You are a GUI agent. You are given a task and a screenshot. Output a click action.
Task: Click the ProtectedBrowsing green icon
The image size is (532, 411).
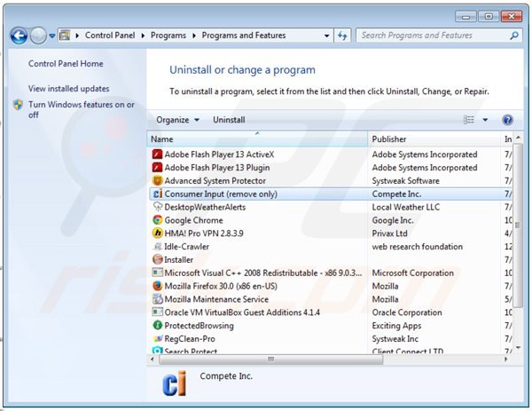[x=157, y=326]
